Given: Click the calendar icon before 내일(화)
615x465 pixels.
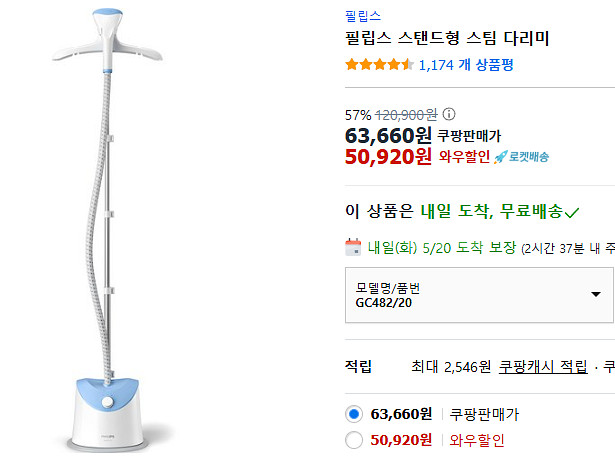Looking at the screenshot, I should [x=352, y=247].
